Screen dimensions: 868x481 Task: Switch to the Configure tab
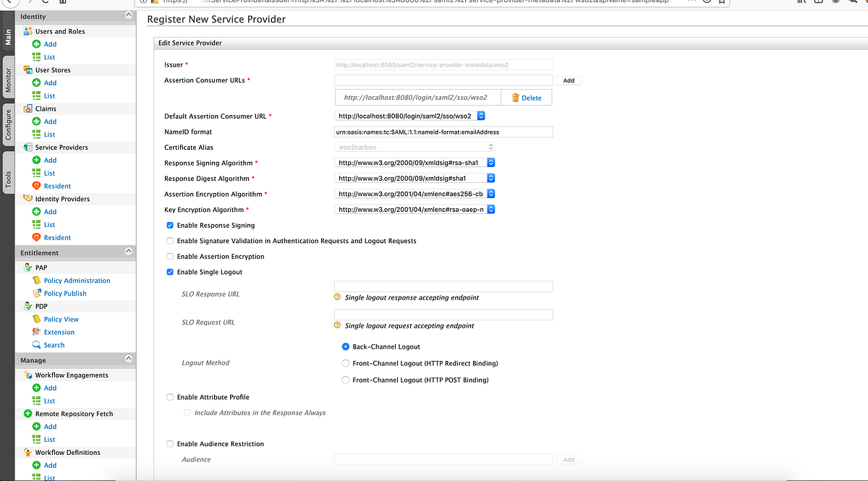coord(9,122)
